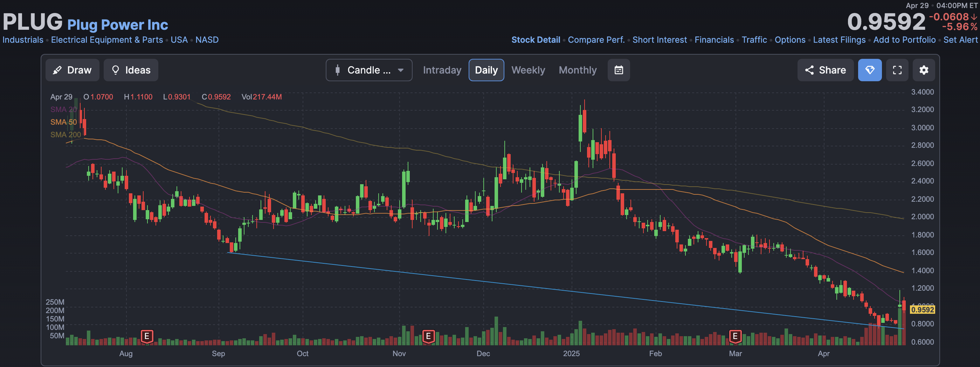Click the current price tag 0.9592
This screenshot has height=367, width=980.
(922, 310)
